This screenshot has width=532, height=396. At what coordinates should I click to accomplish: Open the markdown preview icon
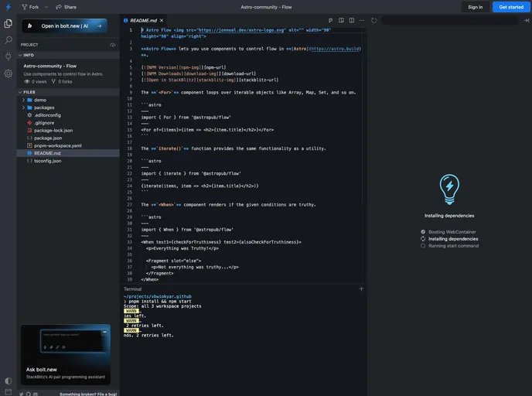click(341, 20)
